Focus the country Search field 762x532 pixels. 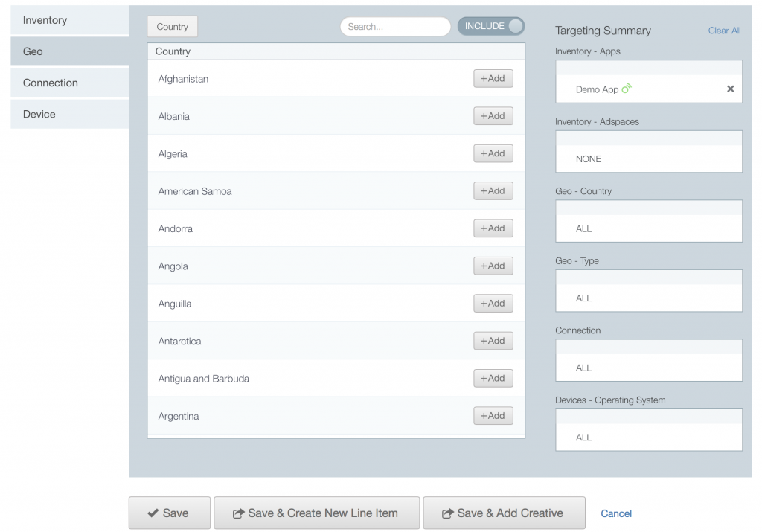396,27
